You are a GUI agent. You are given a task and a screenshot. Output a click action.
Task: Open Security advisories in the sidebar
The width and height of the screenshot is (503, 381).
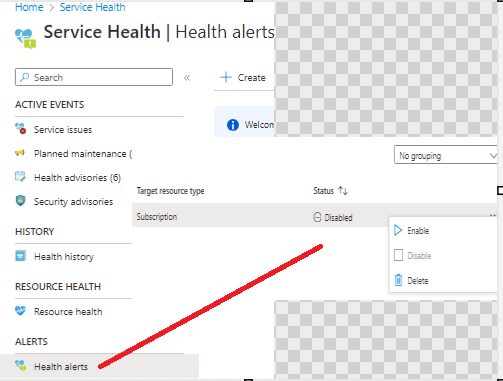73,202
